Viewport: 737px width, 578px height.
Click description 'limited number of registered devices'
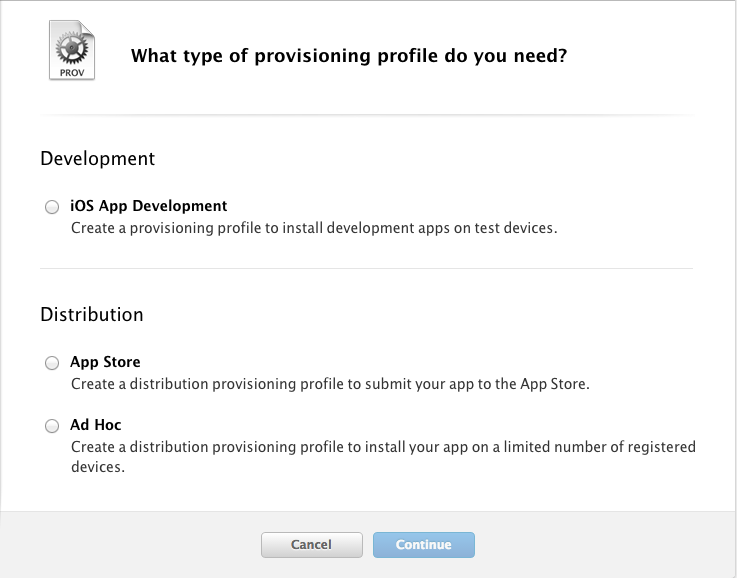(383, 456)
